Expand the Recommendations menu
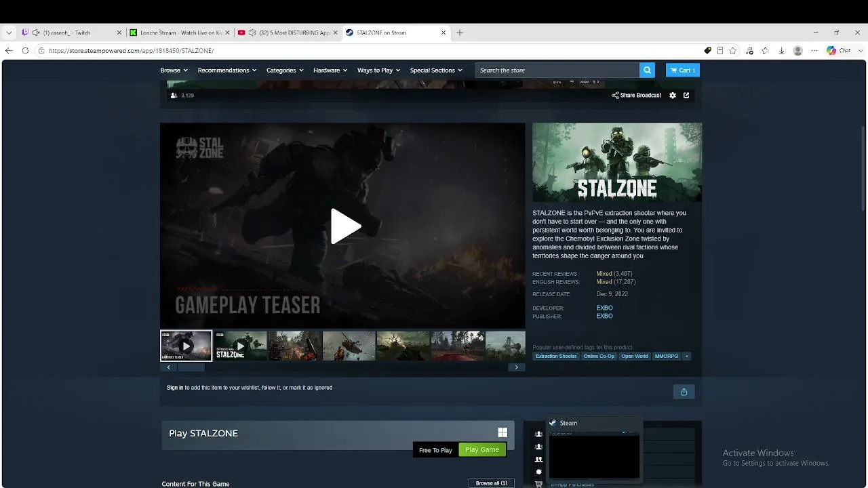The height and width of the screenshot is (488, 868). [227, 70]
